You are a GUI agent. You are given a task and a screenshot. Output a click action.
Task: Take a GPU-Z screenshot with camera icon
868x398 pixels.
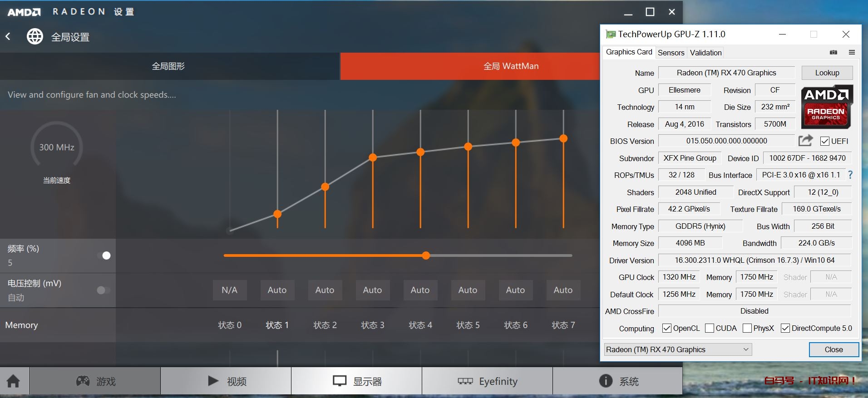tap(833, 52)
